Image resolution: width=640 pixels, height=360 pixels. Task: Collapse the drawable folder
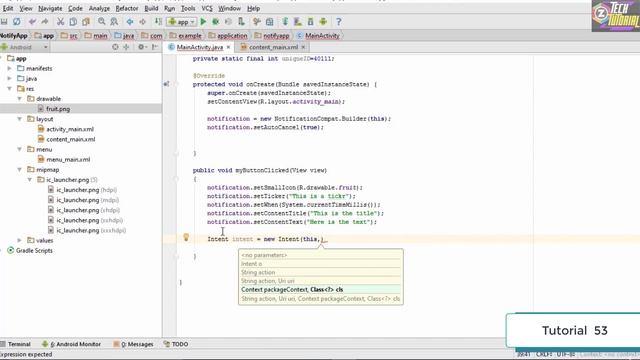tap(19, 99)
